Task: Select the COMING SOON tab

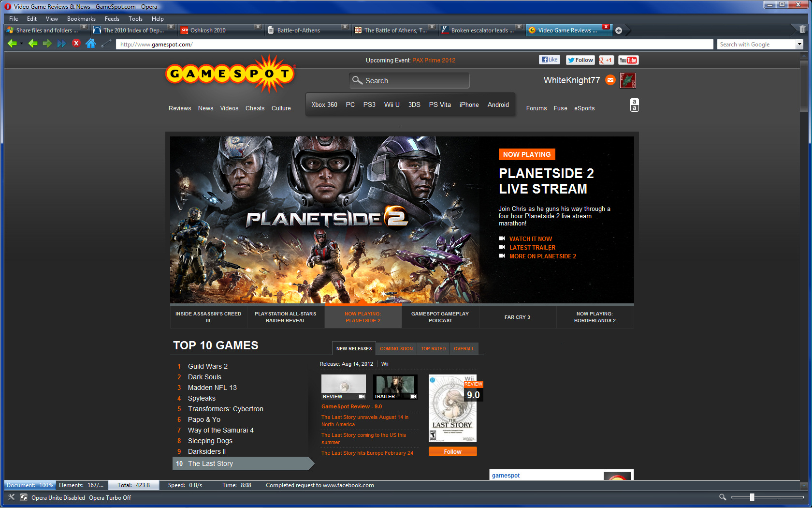Action: (x=396, y=348)
